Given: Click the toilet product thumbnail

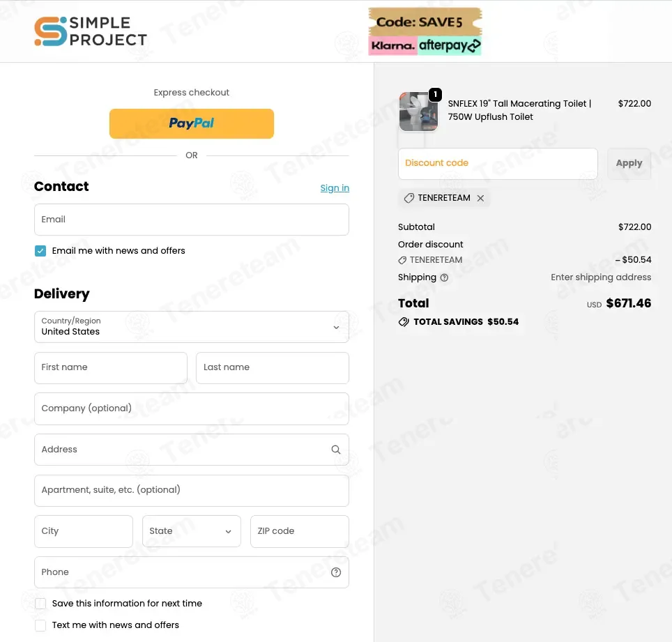Looking at the screenshot, I should point(418,112).
